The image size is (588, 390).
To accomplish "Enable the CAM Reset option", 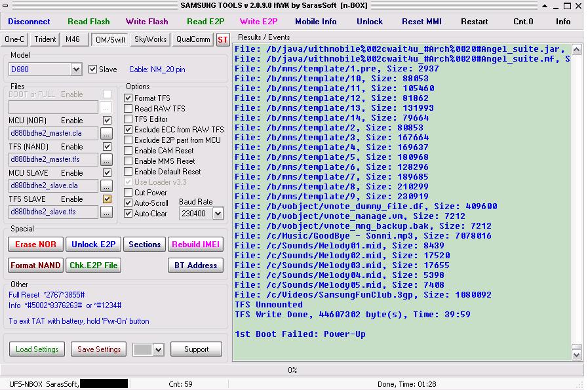I will click(128, 151).
